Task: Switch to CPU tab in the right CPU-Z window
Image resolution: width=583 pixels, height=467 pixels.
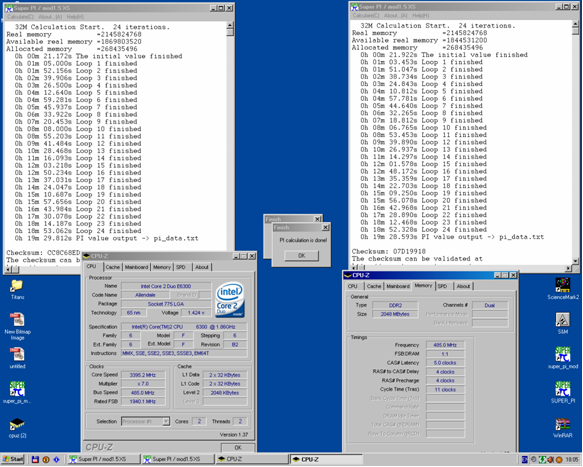Action: (x=353, y=286)
